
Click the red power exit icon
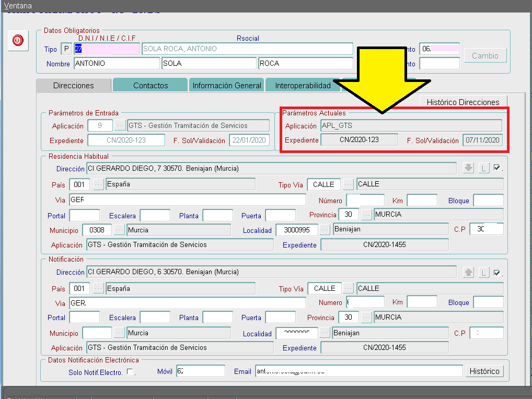pos(18,40)
